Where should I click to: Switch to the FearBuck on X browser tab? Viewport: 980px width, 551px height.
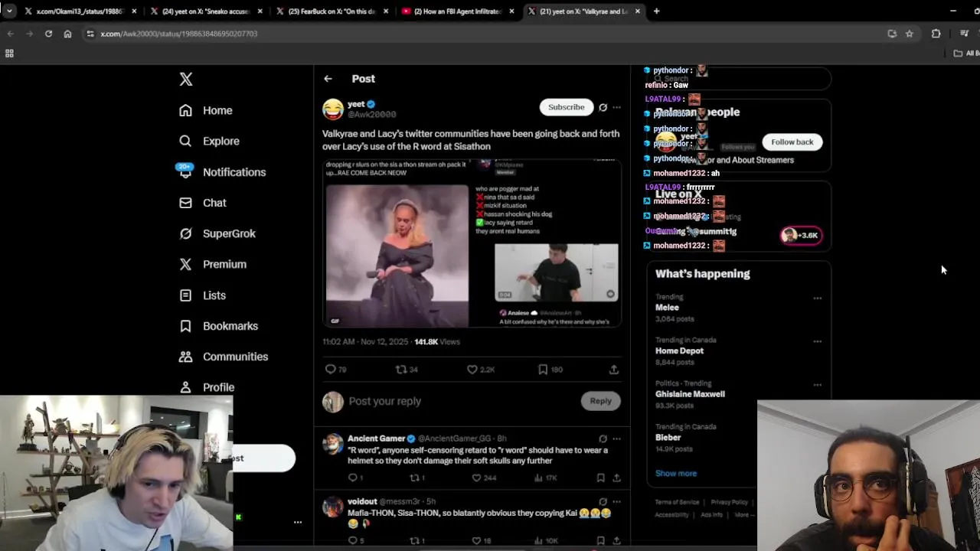332,11
